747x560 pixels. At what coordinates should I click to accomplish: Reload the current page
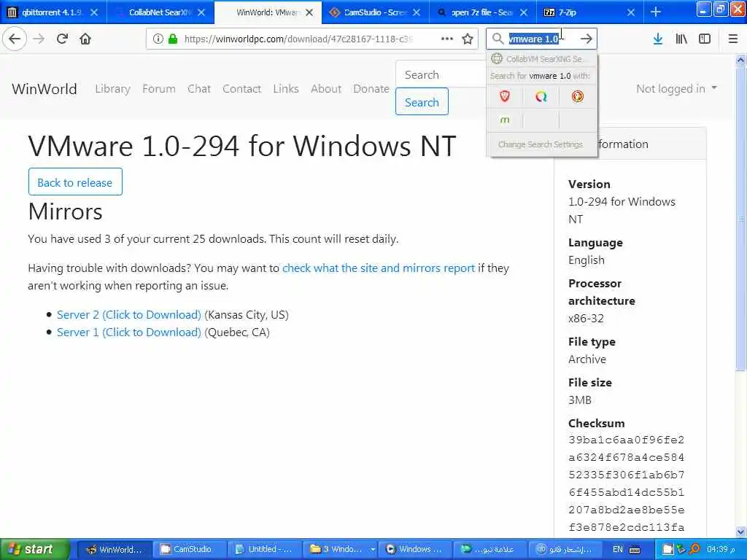(62, 39)
